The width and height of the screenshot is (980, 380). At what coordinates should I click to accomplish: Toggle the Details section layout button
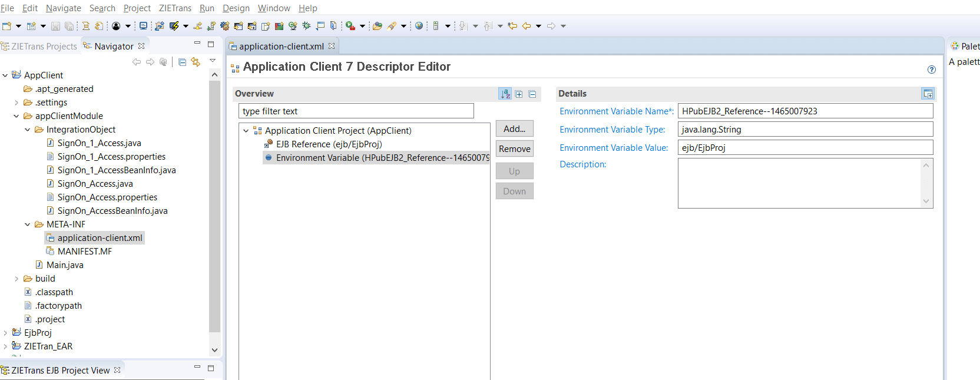click(x=928, y=94)
